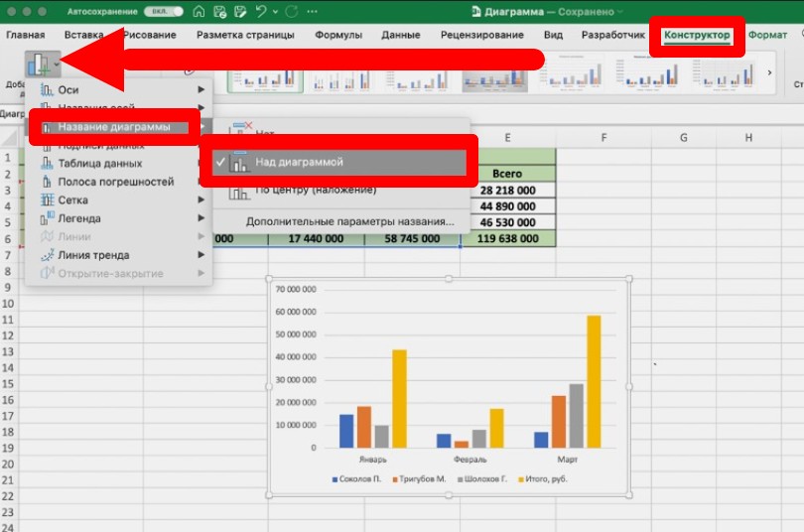The width and height of the screenshot is (804, 532).
Task: Choose the Trendline (Линия тренда) entry
Action: point(92,255)
